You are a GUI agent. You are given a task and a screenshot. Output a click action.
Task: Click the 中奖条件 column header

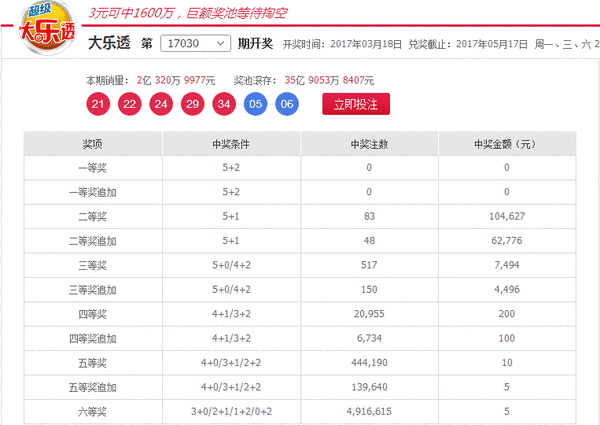(231, 144)
